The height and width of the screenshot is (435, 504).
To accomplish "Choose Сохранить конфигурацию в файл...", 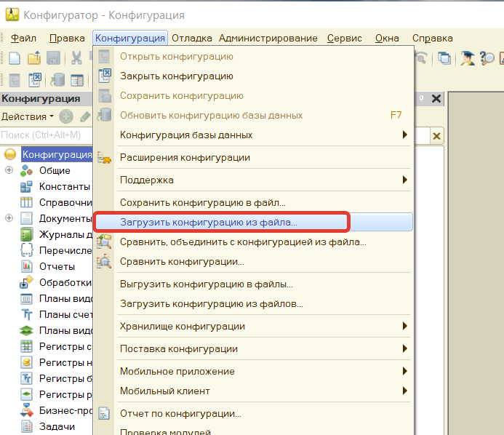I will click(x=202, y=202).
